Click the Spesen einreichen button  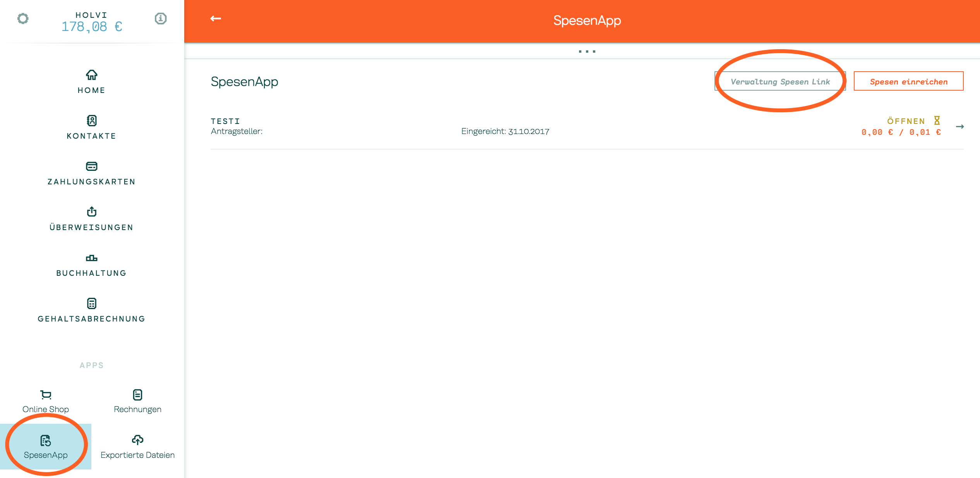tap(909, 81)
